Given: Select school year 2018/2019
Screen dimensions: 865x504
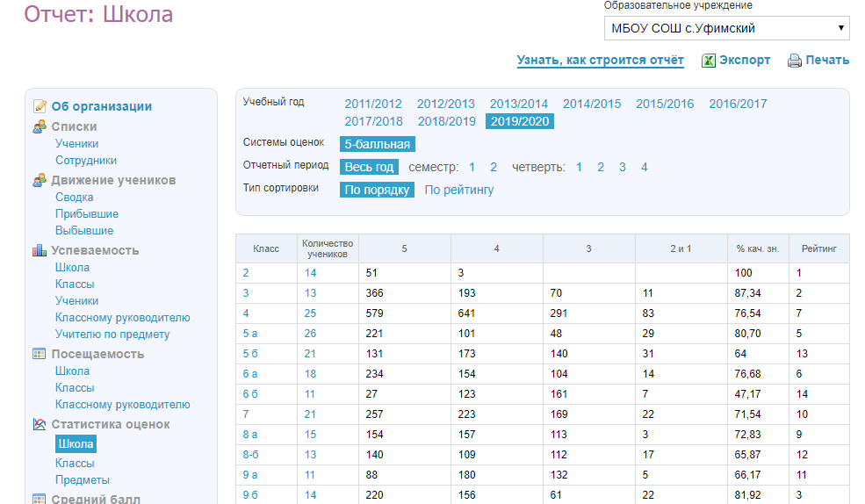Looking at the screenshot, I should [446, 121].
